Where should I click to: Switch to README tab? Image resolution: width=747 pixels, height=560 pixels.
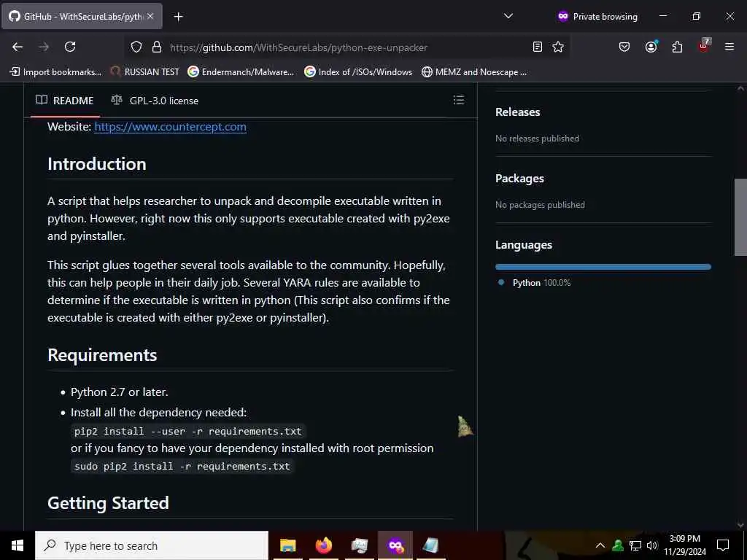[65, 101]
